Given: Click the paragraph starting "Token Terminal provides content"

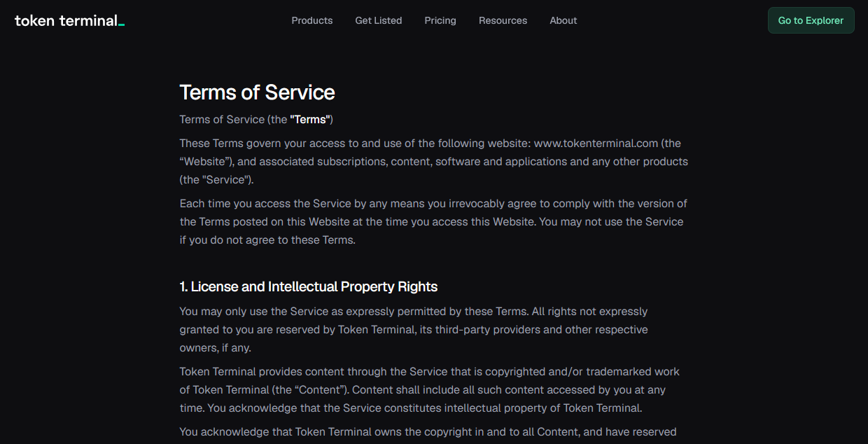Looking at the screenshot, I should pos(430,390).
